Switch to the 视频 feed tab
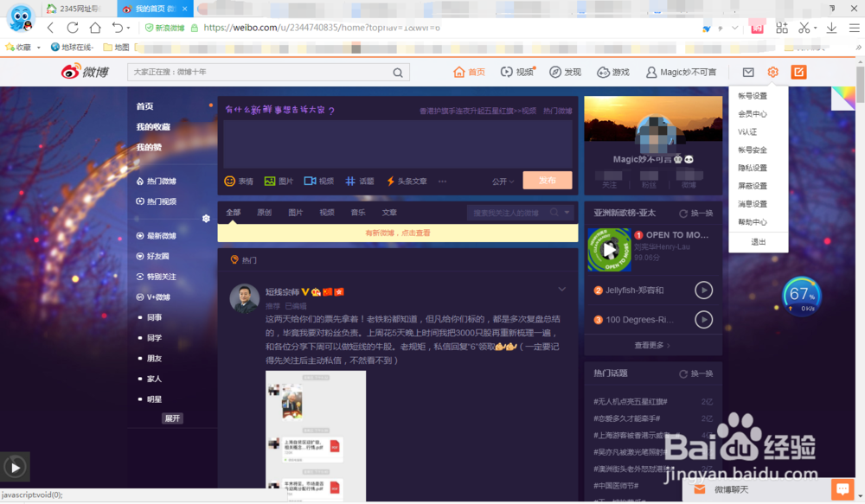Viewport: 865px width, 504px height. point(327,213)
